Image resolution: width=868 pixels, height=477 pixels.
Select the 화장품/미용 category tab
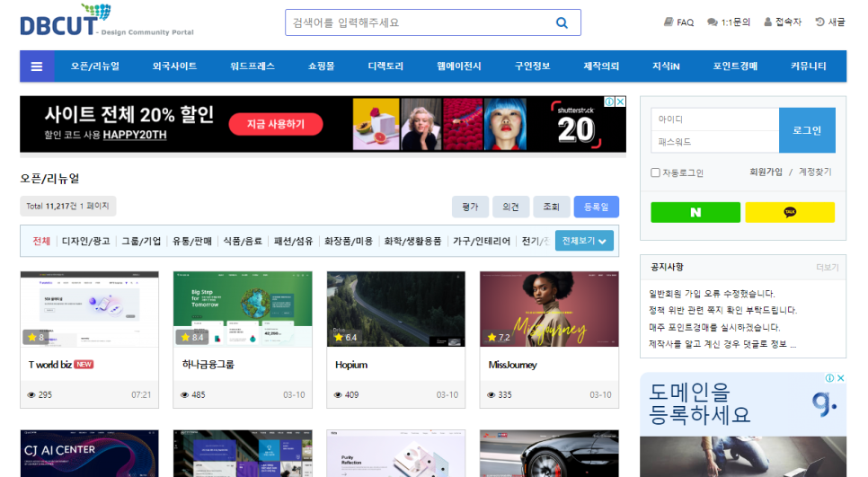[x=349, y=242]
